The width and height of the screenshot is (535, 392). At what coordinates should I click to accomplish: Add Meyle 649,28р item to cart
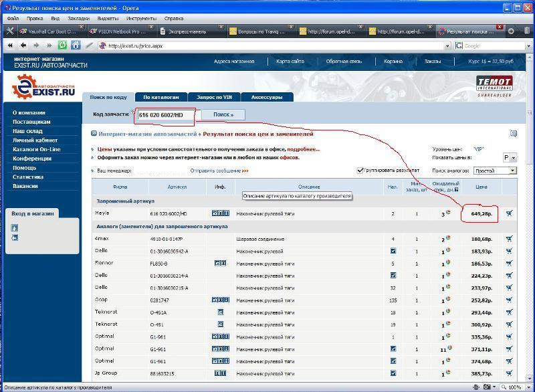coord(510,213)
